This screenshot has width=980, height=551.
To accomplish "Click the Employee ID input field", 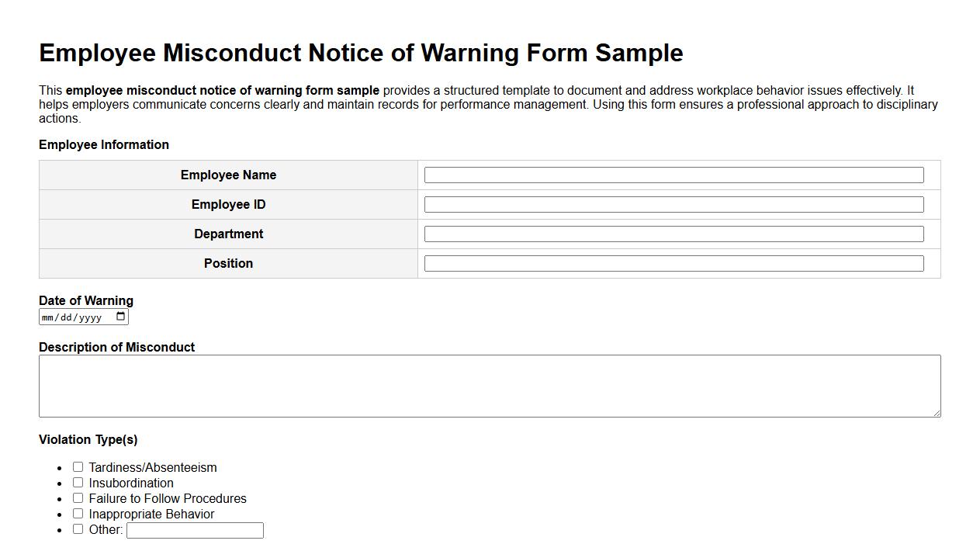I will [674, 204].
